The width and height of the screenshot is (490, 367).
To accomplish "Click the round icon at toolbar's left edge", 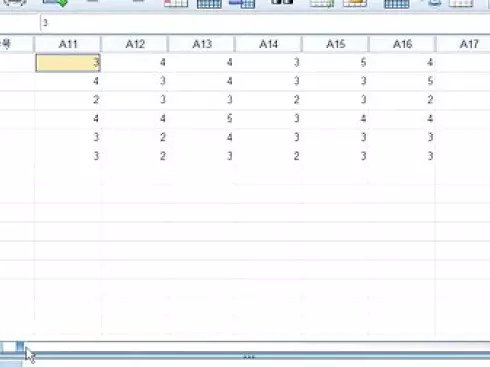I will coord(15,3).
